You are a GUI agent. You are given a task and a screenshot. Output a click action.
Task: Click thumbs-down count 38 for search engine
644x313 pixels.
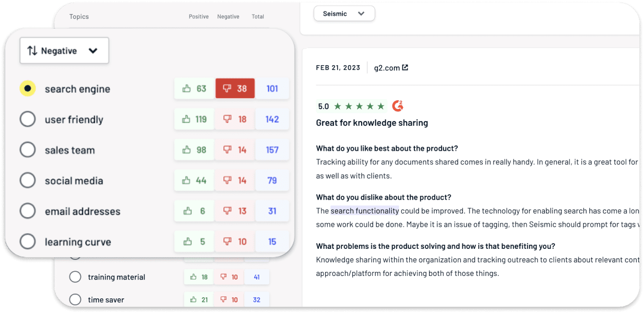235,89
